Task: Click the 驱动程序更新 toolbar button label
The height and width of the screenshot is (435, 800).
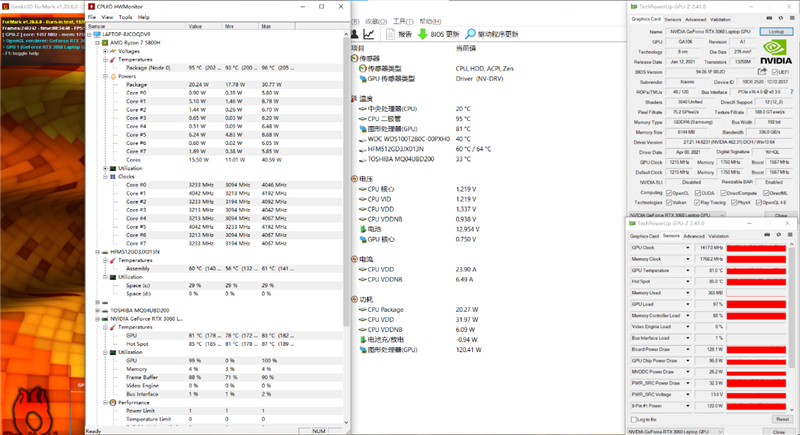Action: 498,34
